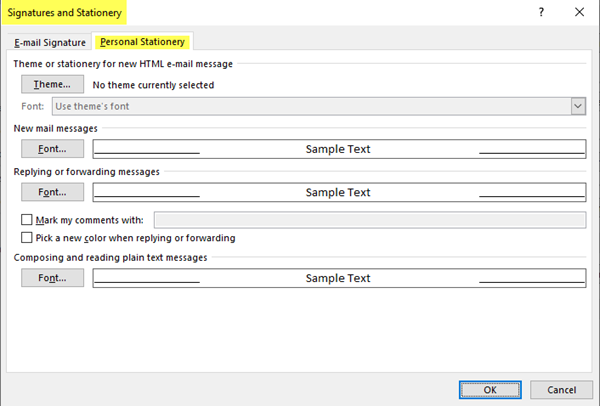600x406 pixels.
Task: Click the Mark my comments text field
Action: pyautogui.click(x=370, y=220)
